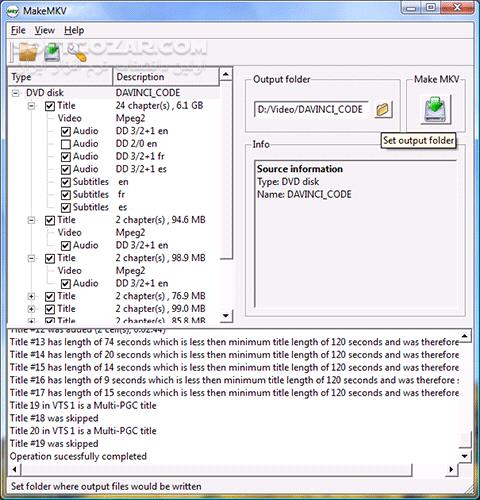Click log panel scroll right arrow
The height and width of the screenshot is (500, 480).
point(451,470)
